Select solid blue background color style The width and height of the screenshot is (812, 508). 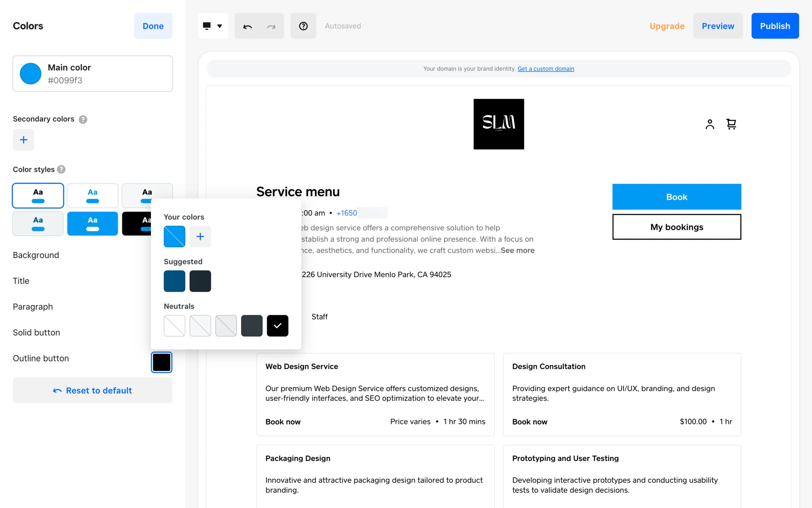(92, 224)
